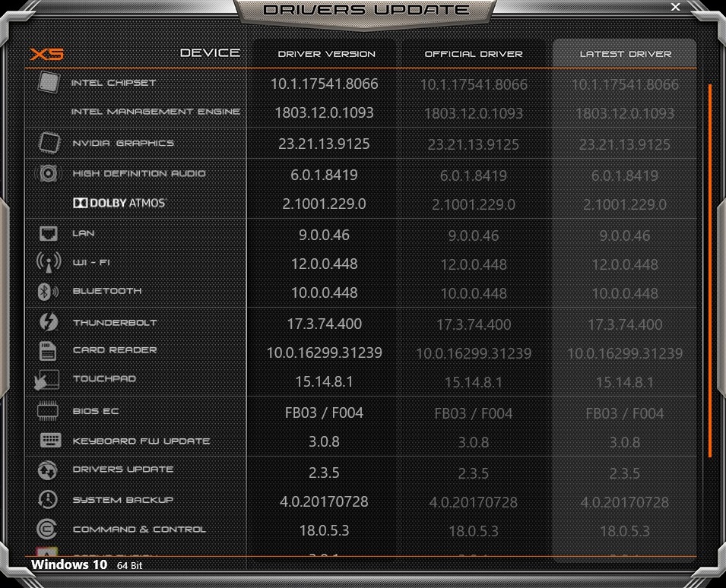Select the System Backup icon

pos(48,500)
